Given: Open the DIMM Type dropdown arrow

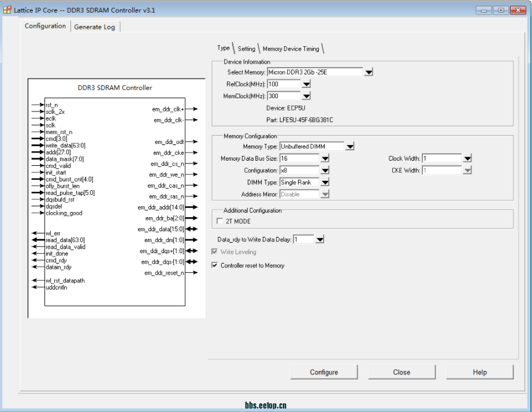Looking at the screenshot, I should tap(325, 182).
